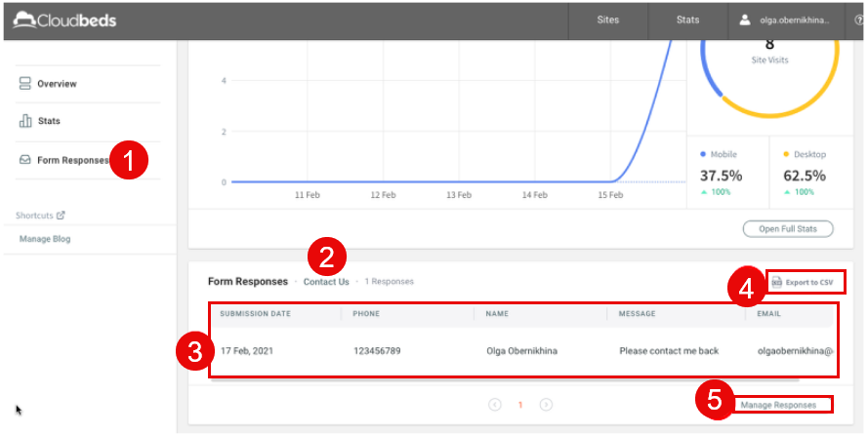Open the Stats menu in header

[687, 20]
